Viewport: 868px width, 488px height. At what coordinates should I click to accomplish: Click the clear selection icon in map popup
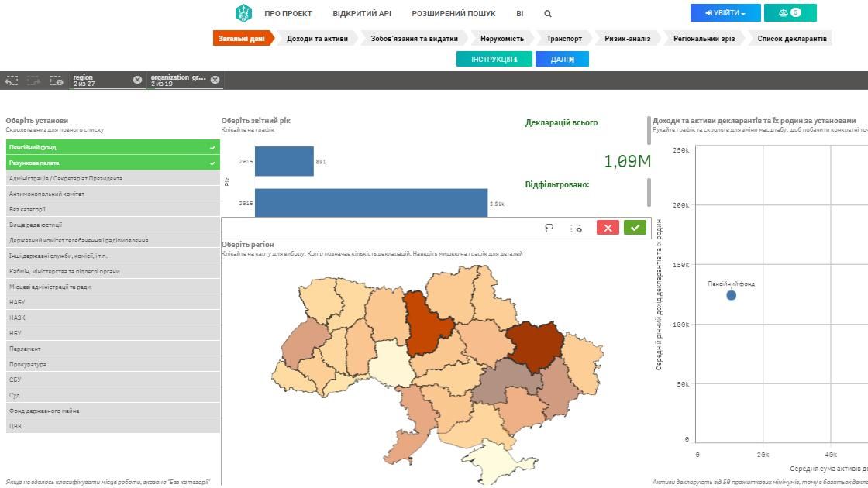click(x=576, y=229)
